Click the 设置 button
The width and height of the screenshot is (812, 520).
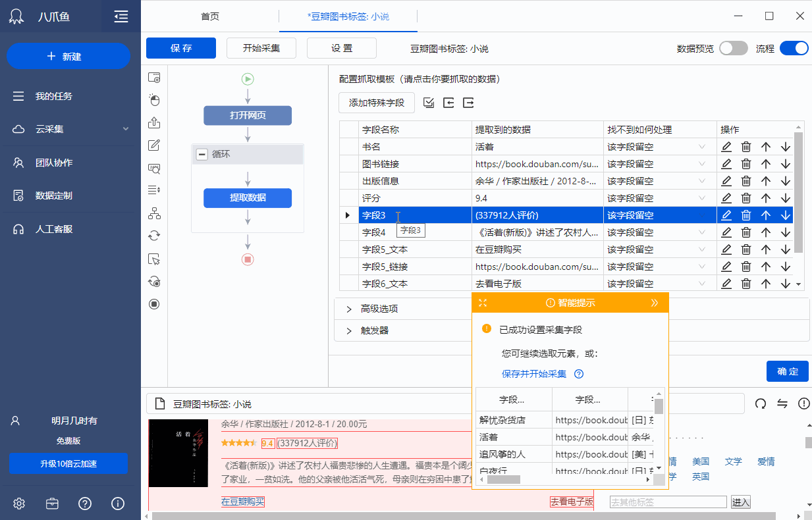click(342, 48)
